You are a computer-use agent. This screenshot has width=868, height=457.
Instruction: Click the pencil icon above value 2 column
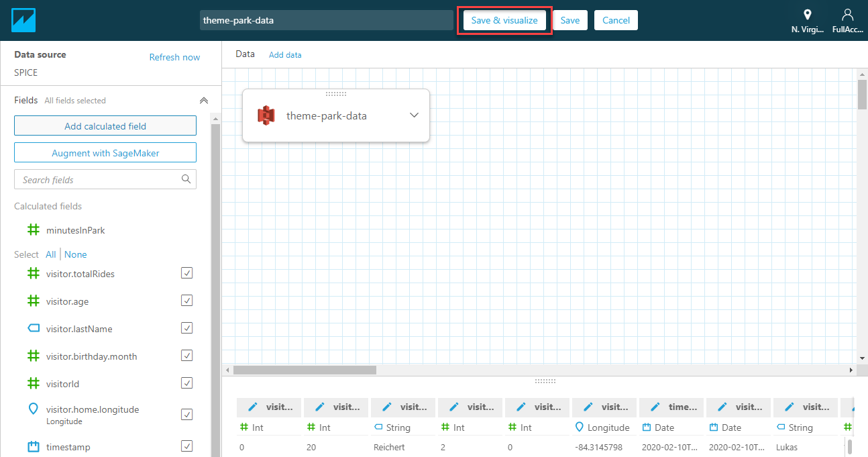454,407
